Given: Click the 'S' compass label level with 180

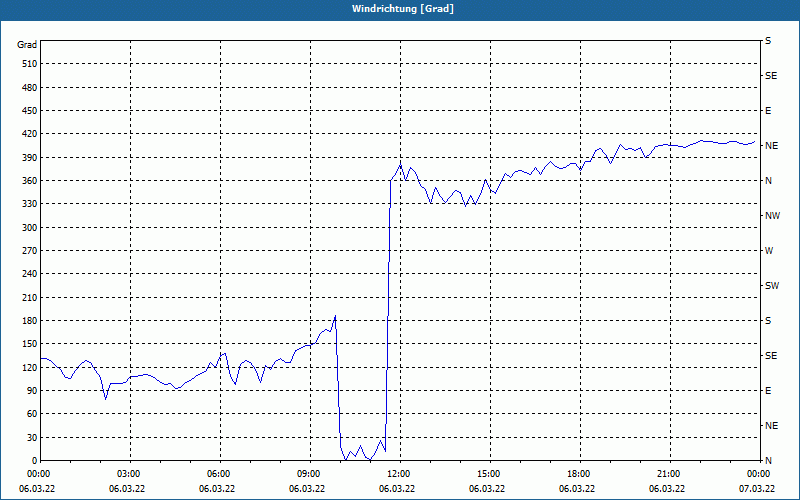Looking at the screenshot, I should point(768,321).
